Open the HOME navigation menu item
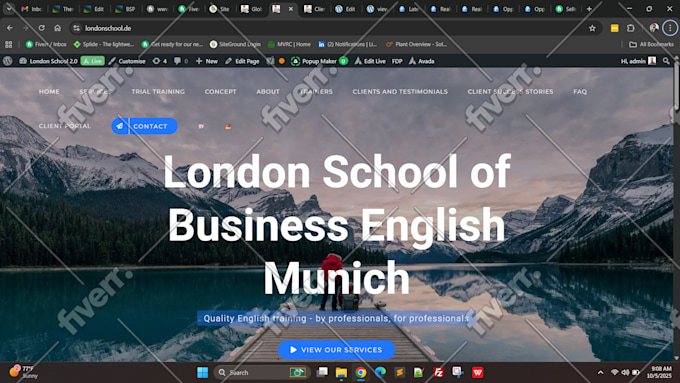Image resolution: width=680 pixels, height=383 pixels. point(49,92)
